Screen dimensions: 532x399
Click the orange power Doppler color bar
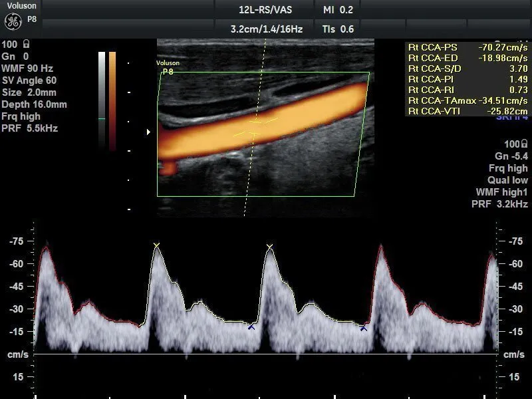coord(112,100)
